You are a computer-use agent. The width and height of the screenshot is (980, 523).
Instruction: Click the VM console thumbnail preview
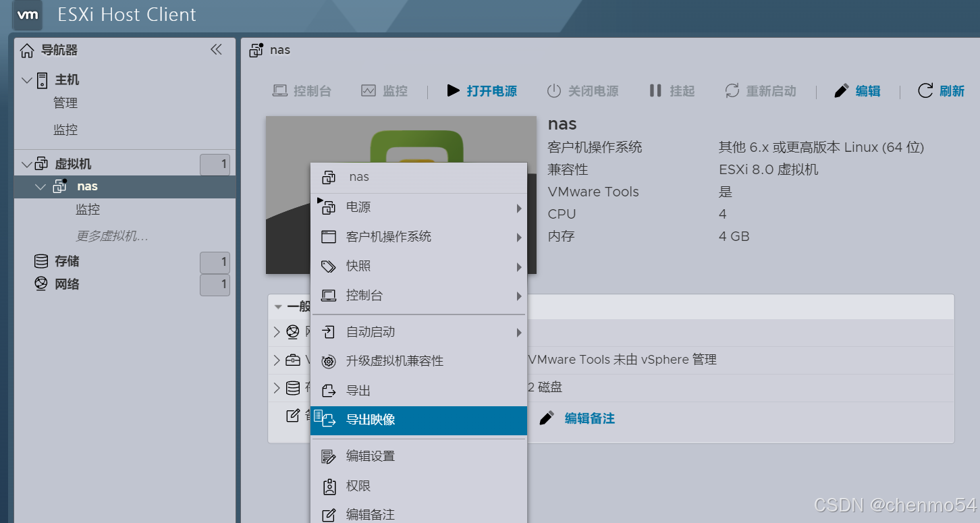coord(401,195)
